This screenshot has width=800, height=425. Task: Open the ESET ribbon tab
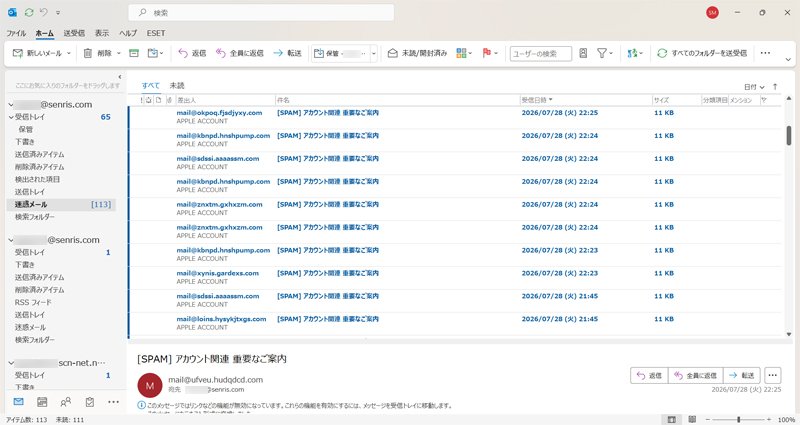(156, 33)
